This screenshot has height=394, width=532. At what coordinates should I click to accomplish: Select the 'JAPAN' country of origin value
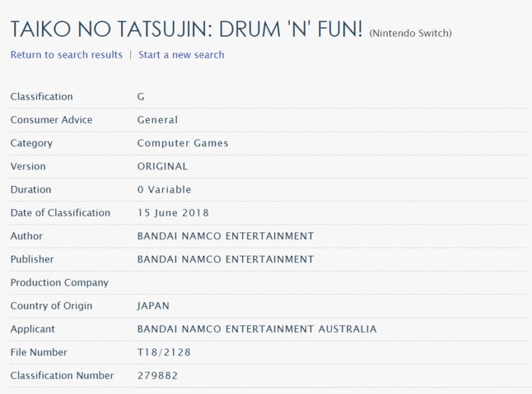point(153,306)
